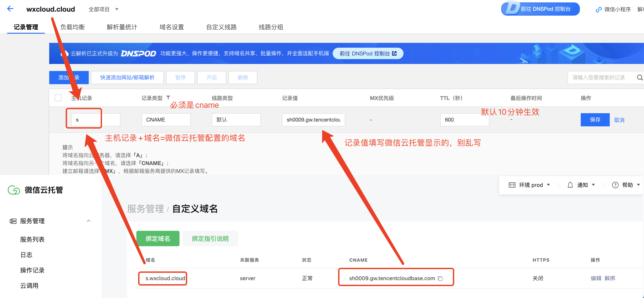Click the help question mark icon
The width and height of the screenshot is (644, 298).
click(x=615, y=185)
